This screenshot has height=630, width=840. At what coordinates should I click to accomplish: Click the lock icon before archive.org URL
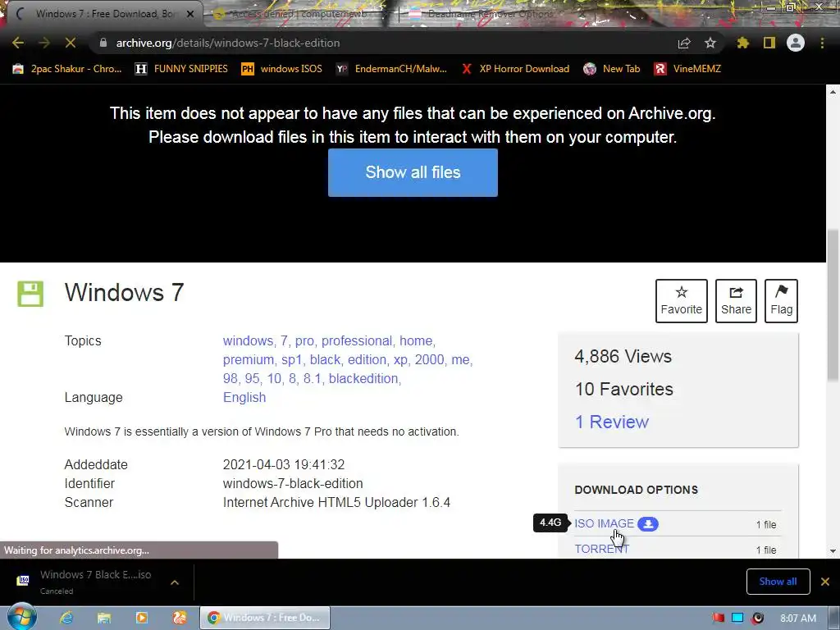(x=103, y=43)
